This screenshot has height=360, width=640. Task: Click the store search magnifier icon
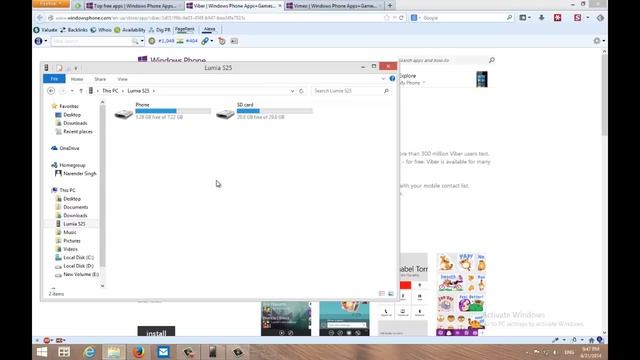pos(492,60)
